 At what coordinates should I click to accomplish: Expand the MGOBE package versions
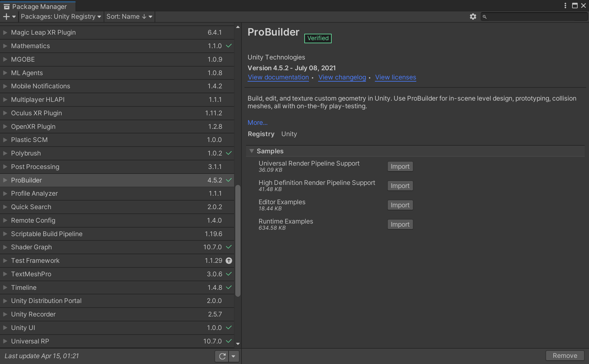click(x=5, y=59)
